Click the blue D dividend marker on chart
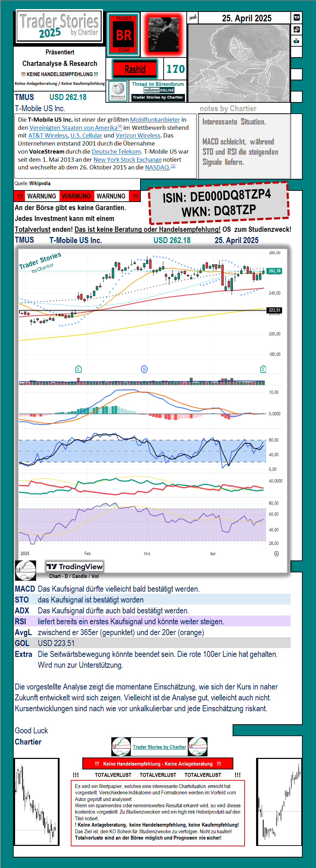The image size is (316, 868). (x=144, y=369)
